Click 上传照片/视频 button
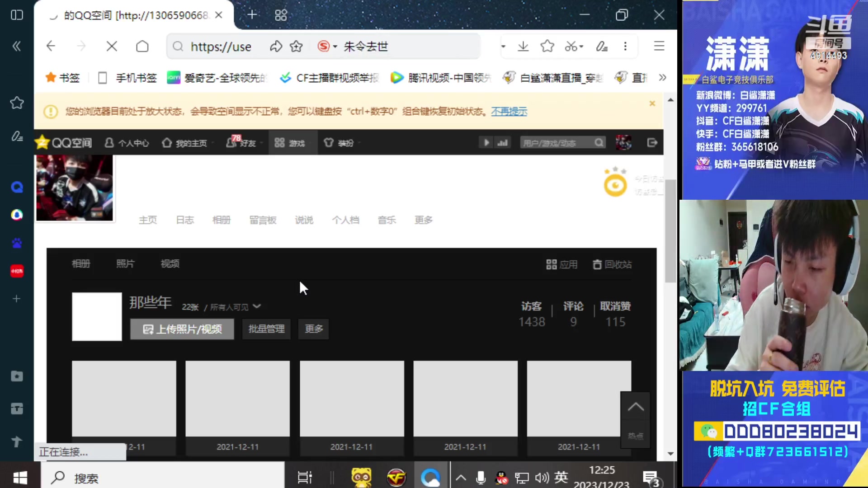This screenshot has width=868, height=488. tap(182, 329)
